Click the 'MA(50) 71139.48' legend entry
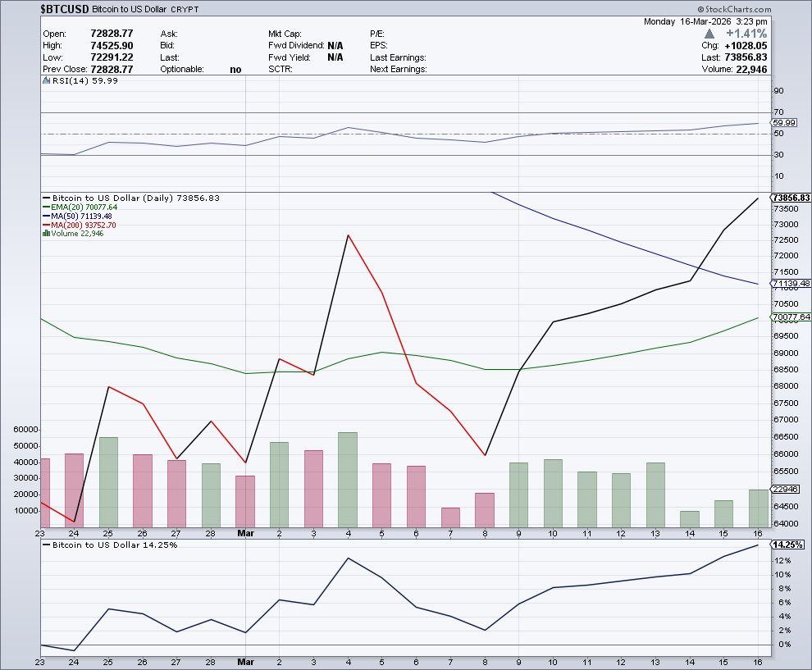Viewport: 812px width, 670px height. point(81,216)
